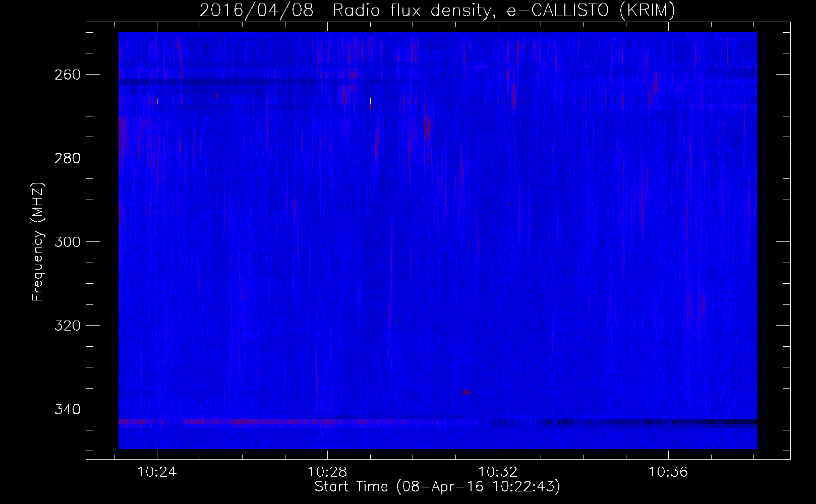Click the 300 frequency tick label
This screenshot has height=504, width=816.
(68, 242)
